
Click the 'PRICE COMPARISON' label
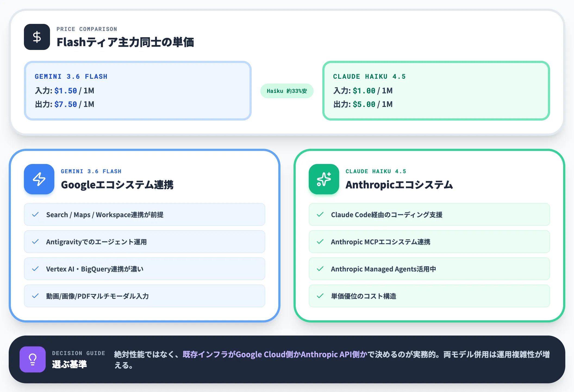87,29
